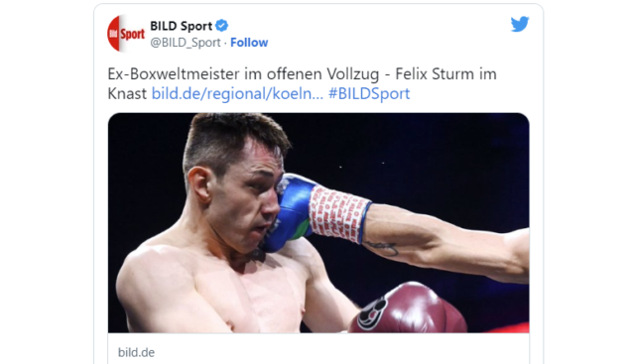Open the boxer photo preview
630x364 pixels.
(318, 222)
